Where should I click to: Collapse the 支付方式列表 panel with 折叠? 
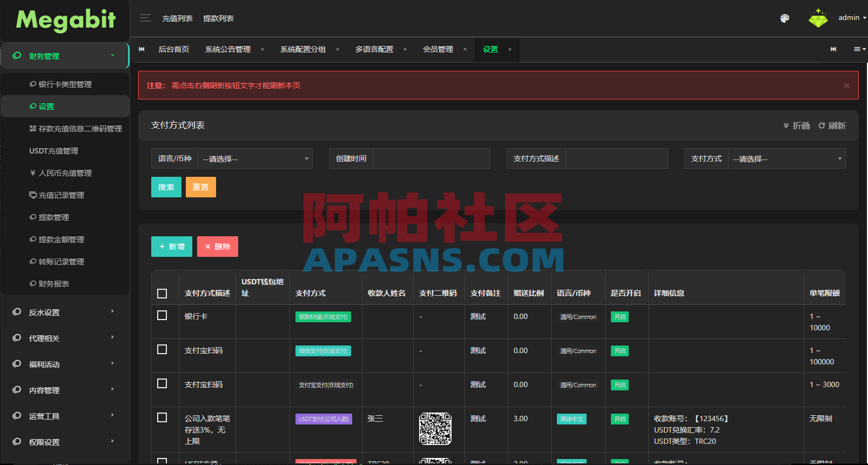tap(797, 125)
